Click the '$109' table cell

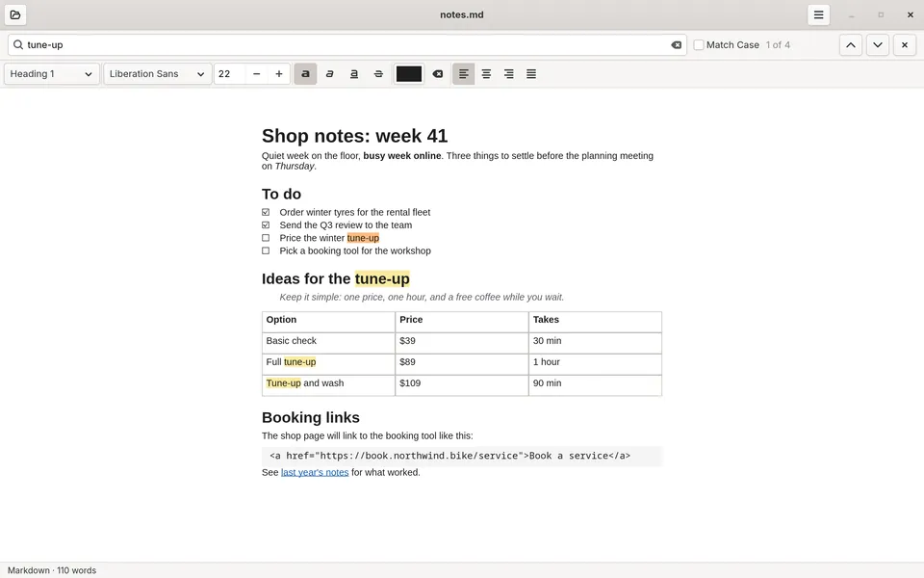point(462,385)
